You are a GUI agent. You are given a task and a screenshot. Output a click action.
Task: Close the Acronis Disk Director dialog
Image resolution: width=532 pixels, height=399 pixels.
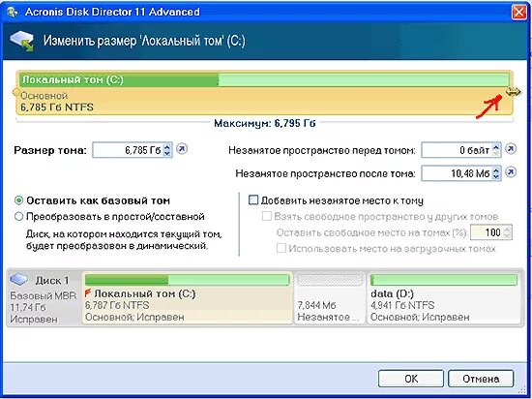tap(518, 12)
